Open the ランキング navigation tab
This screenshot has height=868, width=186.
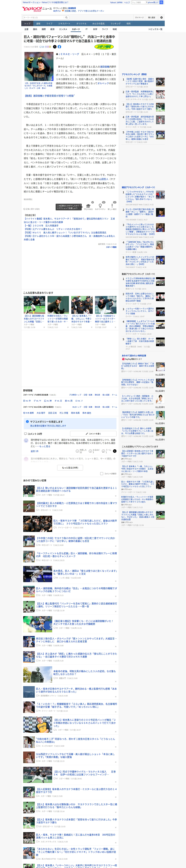pos(115,24)
